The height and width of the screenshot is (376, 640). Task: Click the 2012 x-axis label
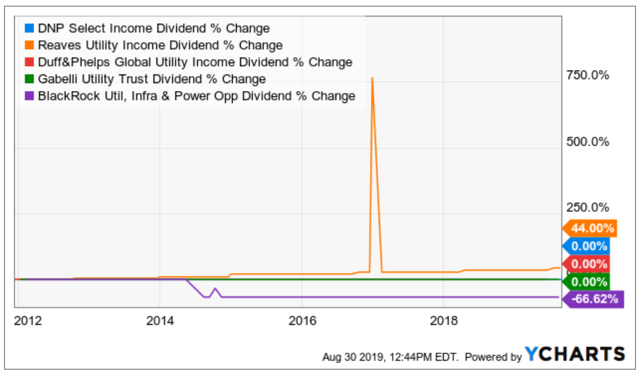28,321
